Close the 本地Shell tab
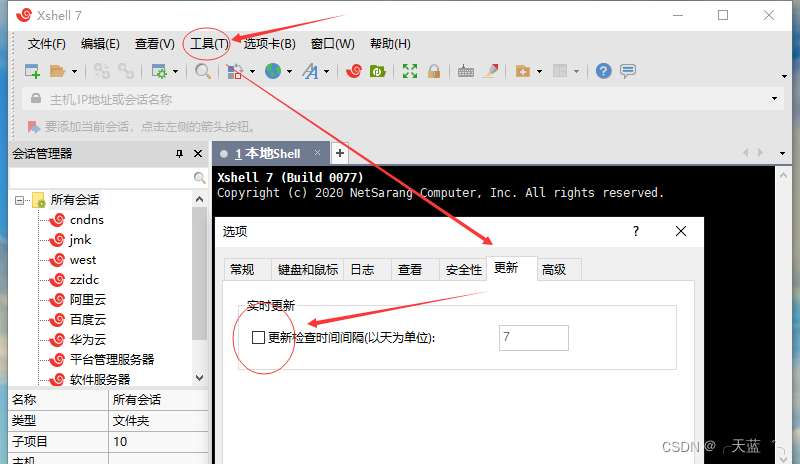This screenshot has width=800, height=464. (317, 153)
